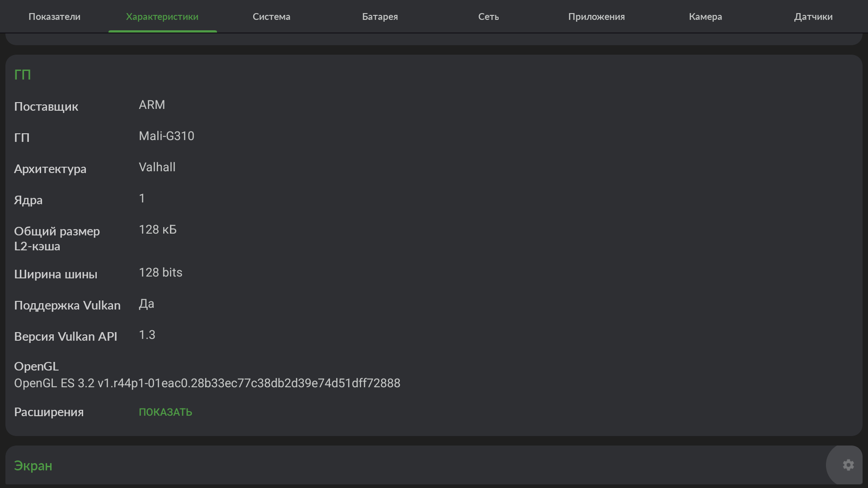
Task: Select the Характеристики tab
Action: [x=162, y=17]
